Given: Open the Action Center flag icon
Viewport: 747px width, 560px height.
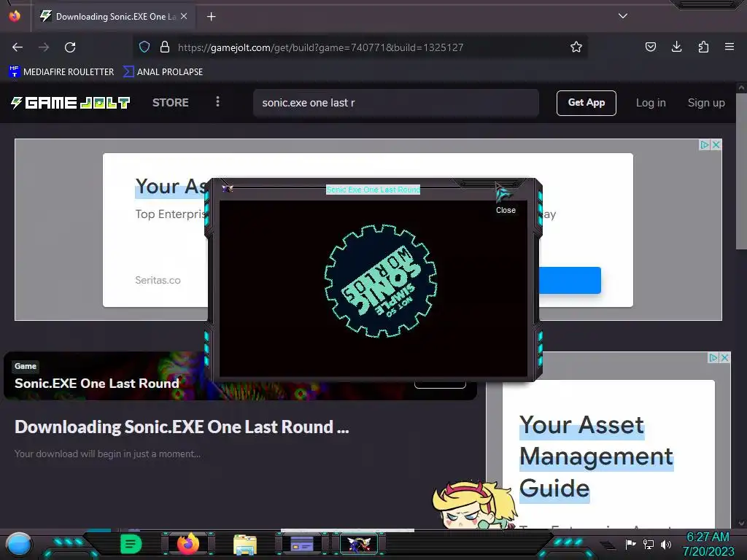Looking at the screenshot, I should tap(630, 544).
